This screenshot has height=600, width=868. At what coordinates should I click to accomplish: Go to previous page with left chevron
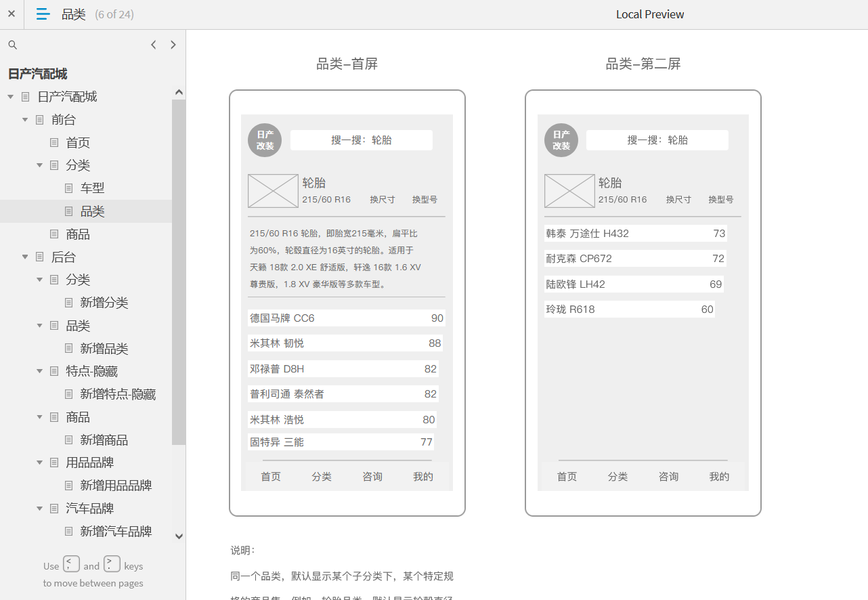[154, 45]
